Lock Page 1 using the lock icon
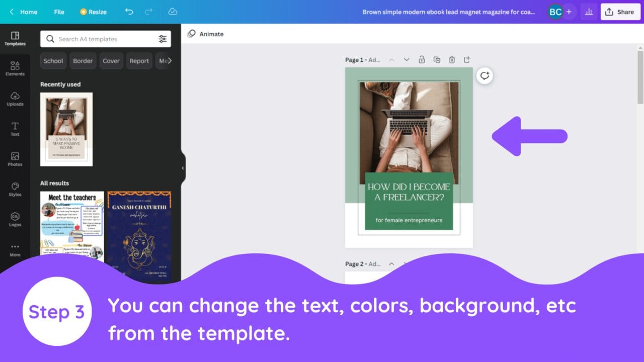The image size is (644, 362). (x=422, y=59)
